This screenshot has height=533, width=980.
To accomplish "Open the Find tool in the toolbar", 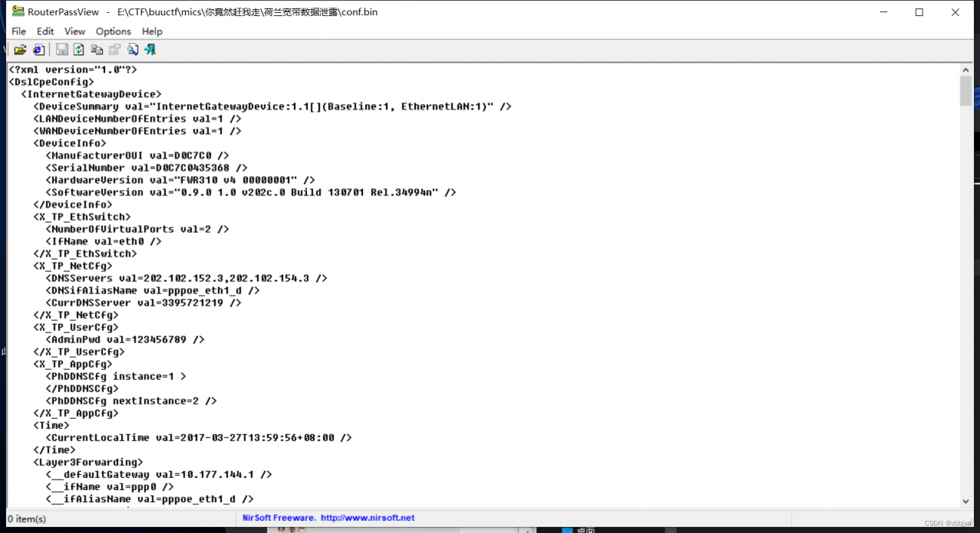I will pyautogui.click(x=132, y=50).
